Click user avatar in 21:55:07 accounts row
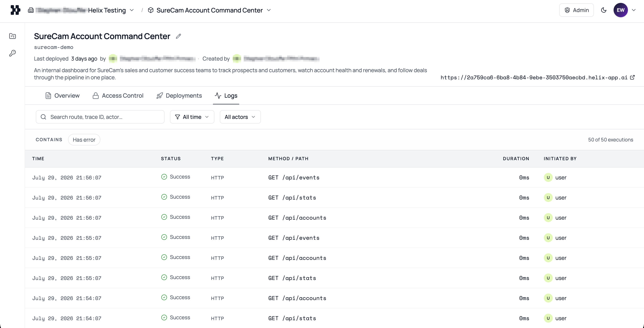This screenshot has height=328, width=644. pyautogui.click(x=548, y=258)
